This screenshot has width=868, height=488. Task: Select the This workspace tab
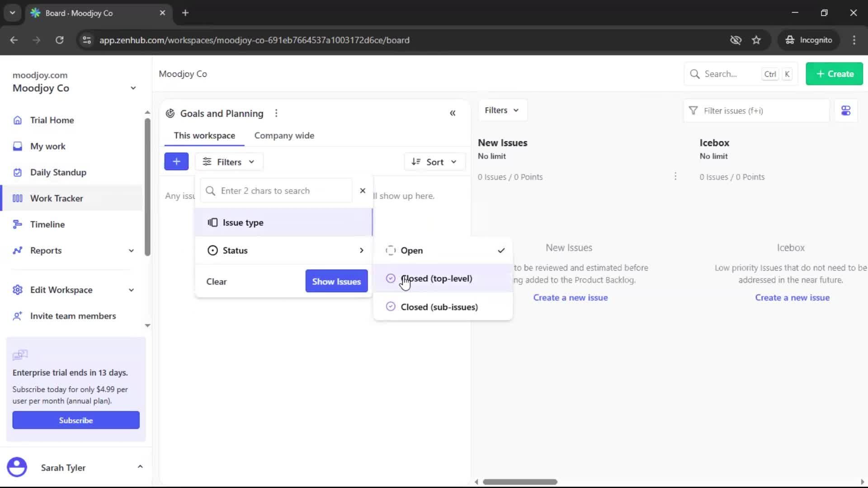click(x=204, y=135)
